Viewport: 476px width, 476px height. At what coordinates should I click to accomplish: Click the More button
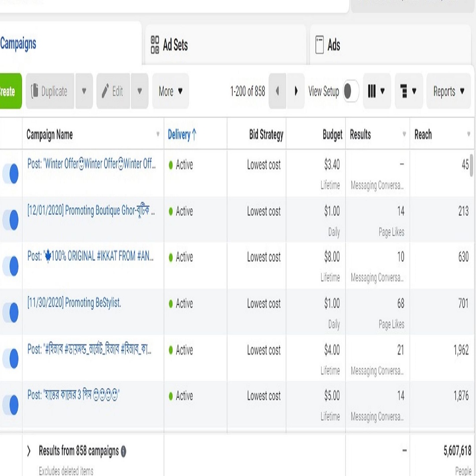tap(170, 91)
